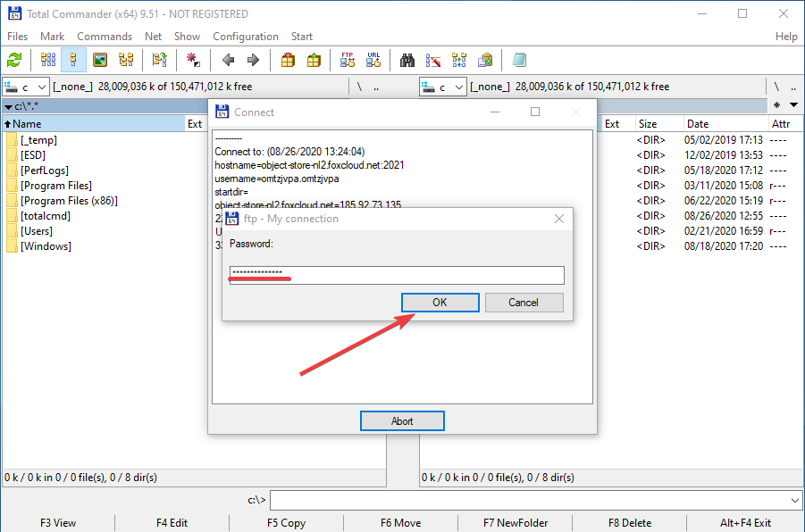This screenshot has width=805, height=532.
Task: Open the Search files binoculars icon
Action: pos(407,61)
